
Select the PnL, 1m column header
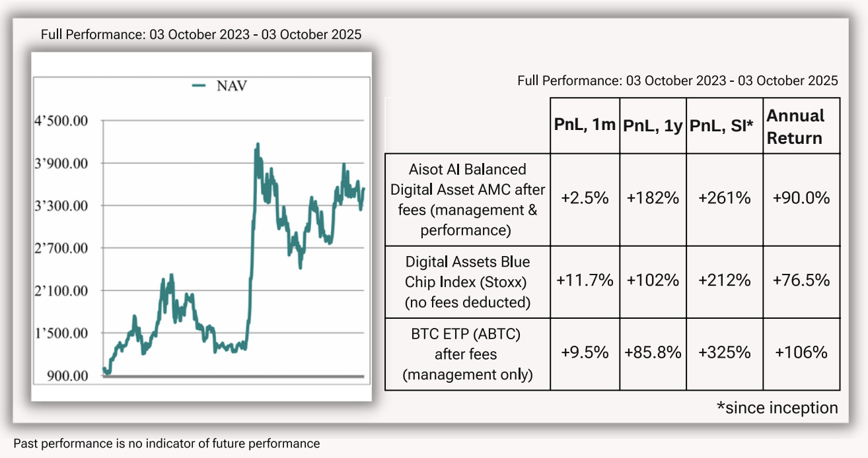click(x=585, y=127)
